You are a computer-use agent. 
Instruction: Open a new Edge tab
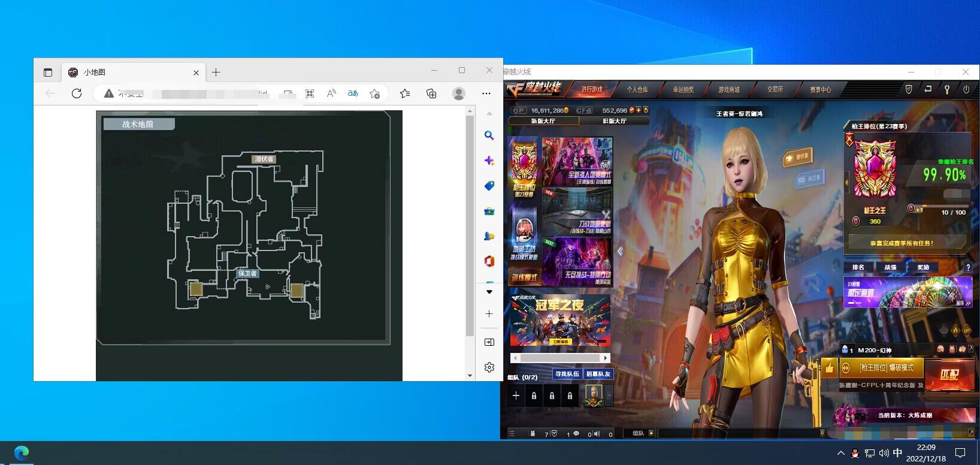tap(216, 73)
